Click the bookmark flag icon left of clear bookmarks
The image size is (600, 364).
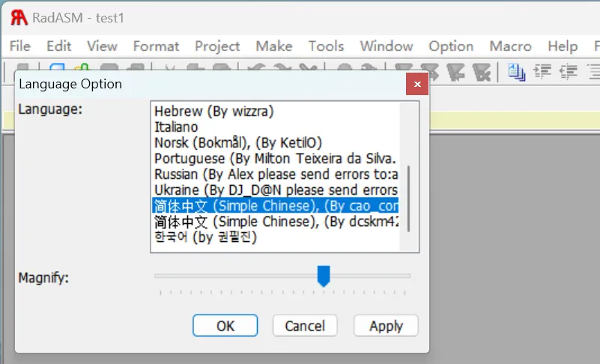tap(455, 72)
